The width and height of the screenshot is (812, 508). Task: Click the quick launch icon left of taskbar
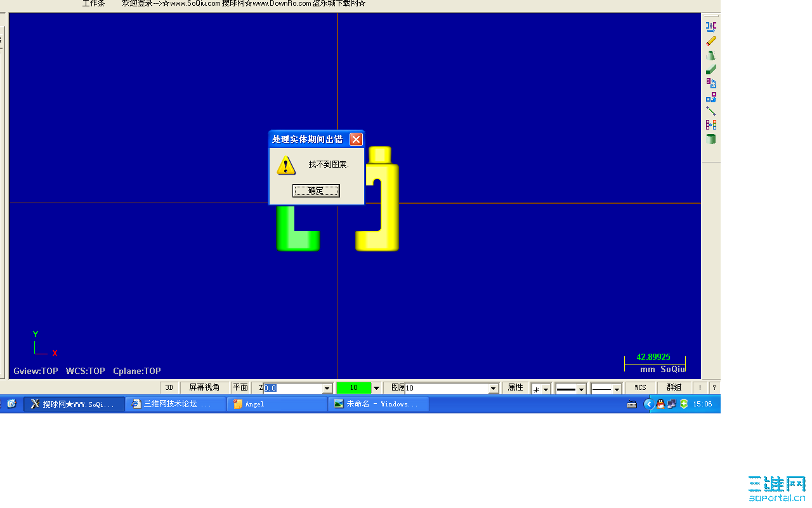tap(11, 403)
